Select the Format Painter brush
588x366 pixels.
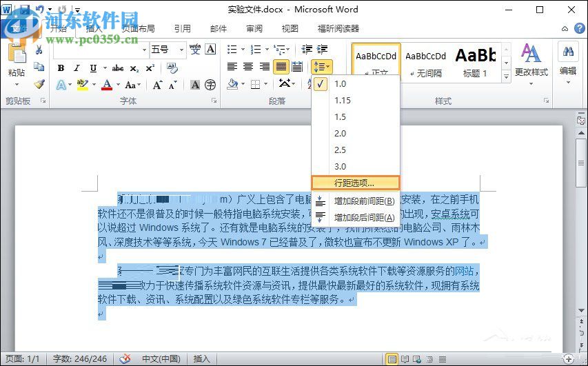[39, 84]
